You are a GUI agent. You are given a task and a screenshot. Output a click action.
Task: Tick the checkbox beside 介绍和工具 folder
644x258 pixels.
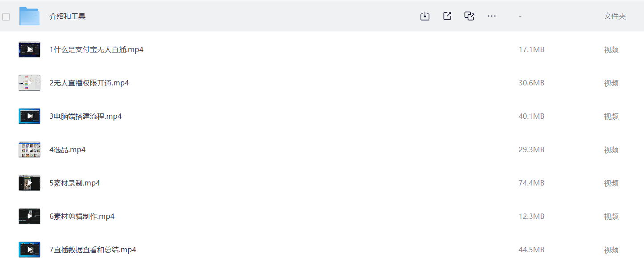click(x=6, y=17)
